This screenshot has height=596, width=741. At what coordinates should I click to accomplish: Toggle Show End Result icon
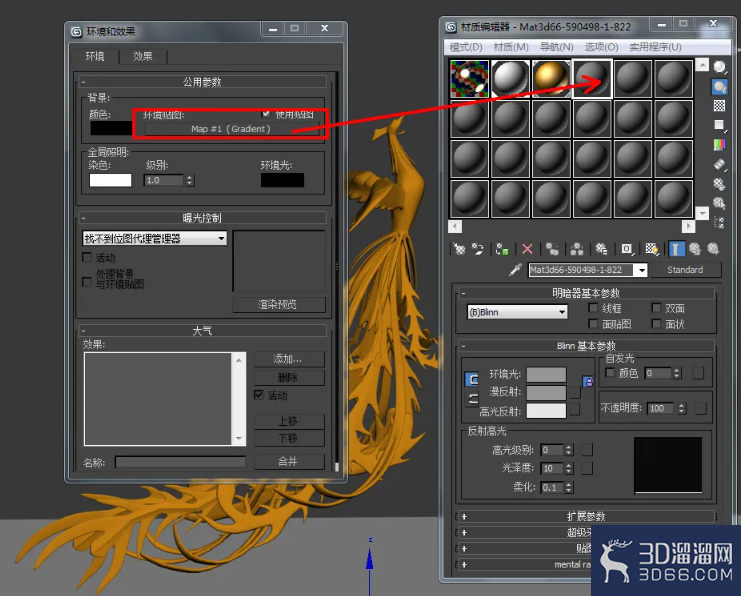pos(677,249)
